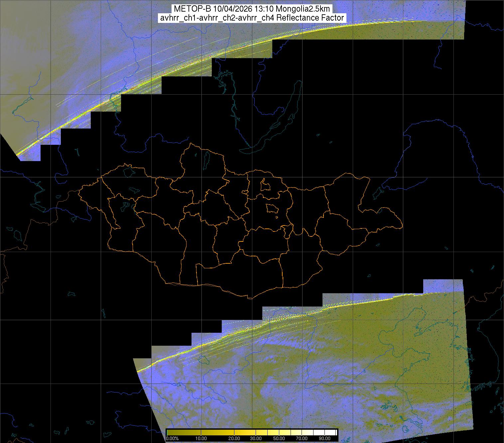Click the 20.00 tick on the color scale
The image size is (504, 443).
click(x=234, y=439)
